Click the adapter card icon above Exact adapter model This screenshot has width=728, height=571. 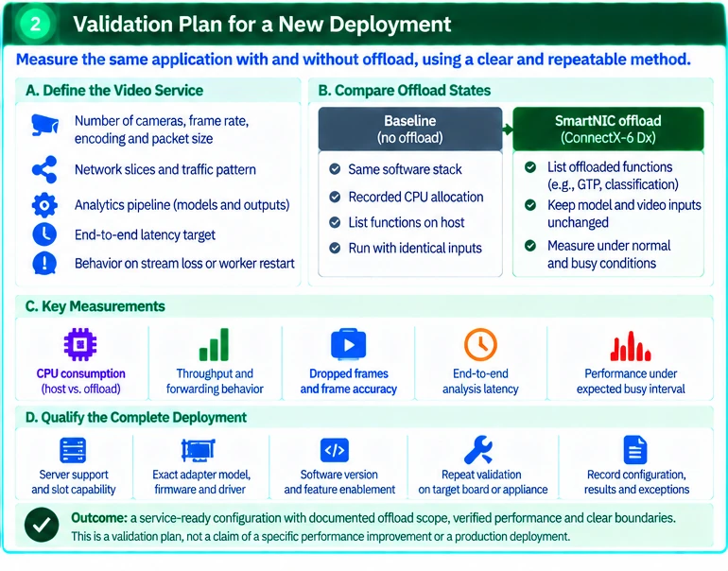point(199,450)
